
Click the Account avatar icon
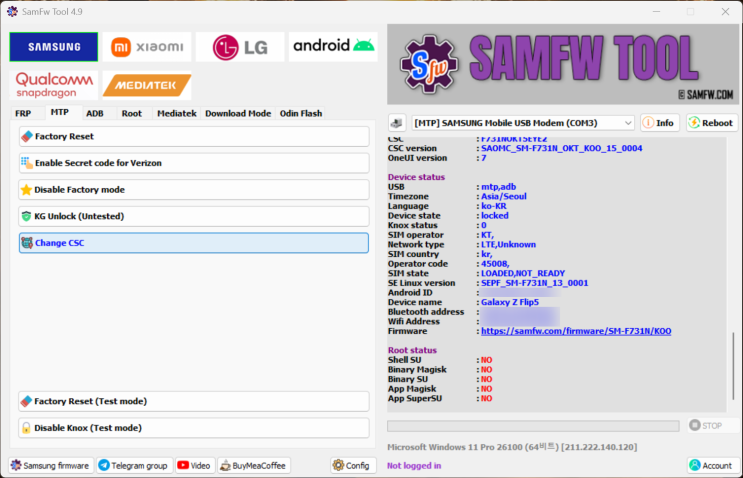(695, 465)
